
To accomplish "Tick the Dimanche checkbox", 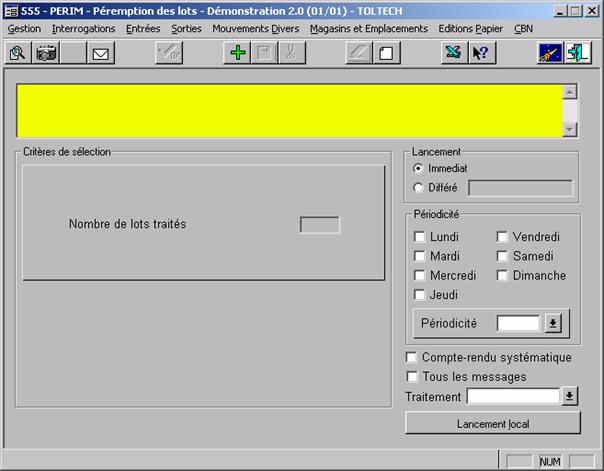I will (x=503, y=275).
